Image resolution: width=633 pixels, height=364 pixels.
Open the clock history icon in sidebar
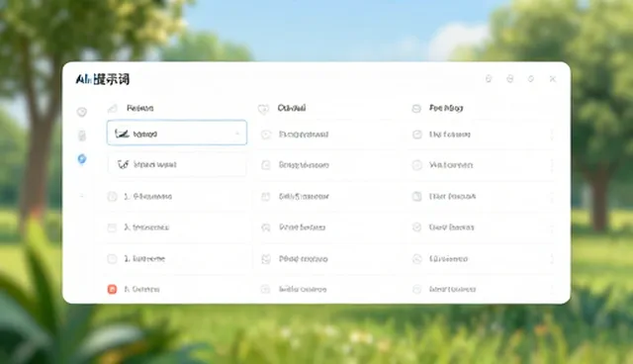pyautogui.click(x=81, y=112)
